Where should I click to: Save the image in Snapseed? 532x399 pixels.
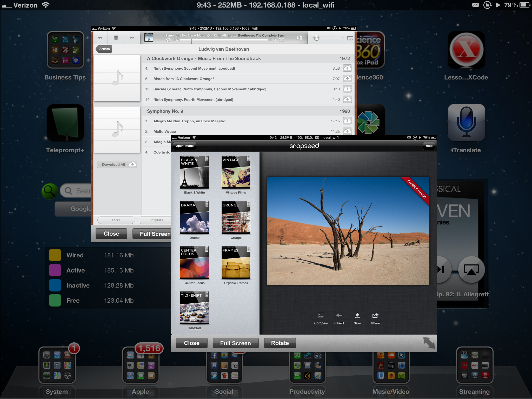click(357, 316)
